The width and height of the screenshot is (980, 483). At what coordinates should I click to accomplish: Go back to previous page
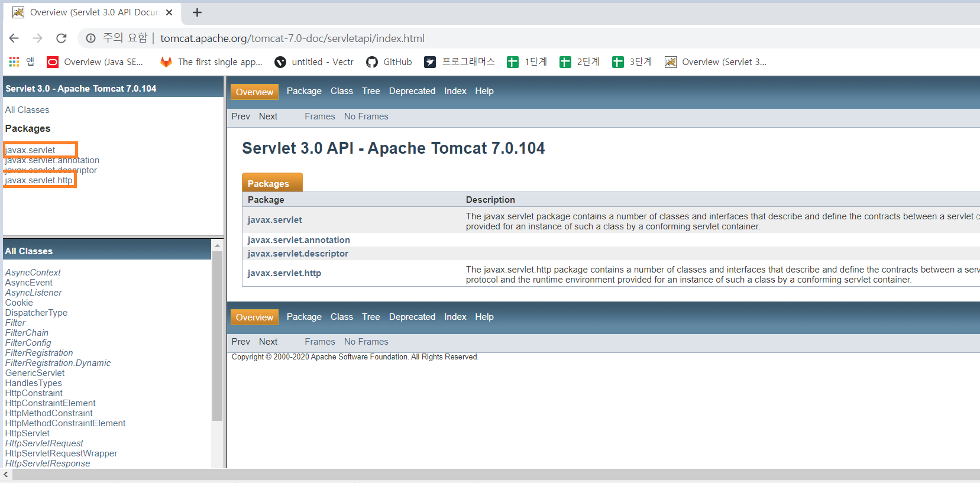tap(14, 38)
